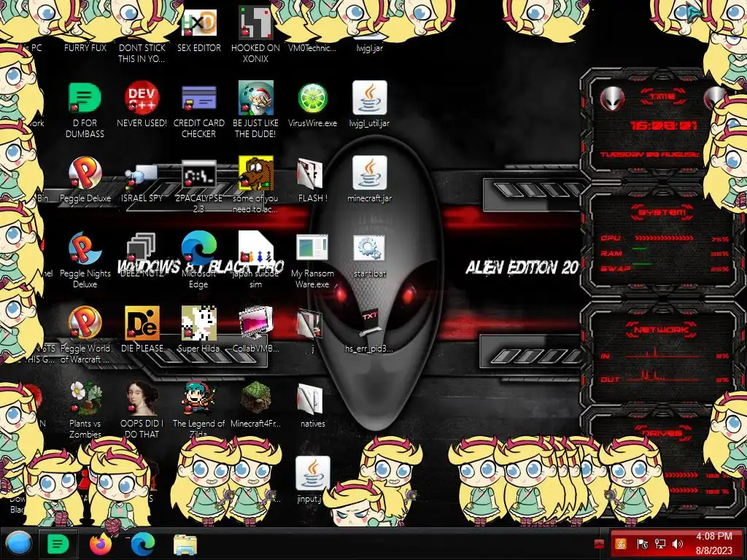This screenshot has width=747, height=560.
Task: Select minecraft.jar Java file
Action: click(x=370, y=174)
